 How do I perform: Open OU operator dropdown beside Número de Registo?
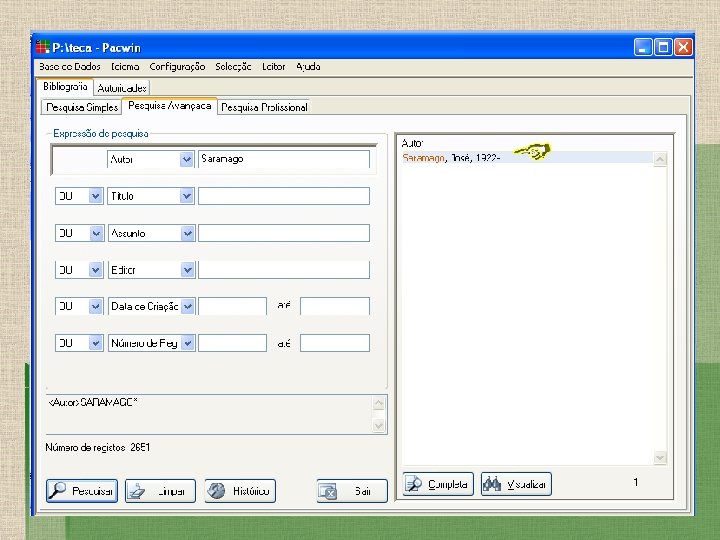(x=96, y=343)
